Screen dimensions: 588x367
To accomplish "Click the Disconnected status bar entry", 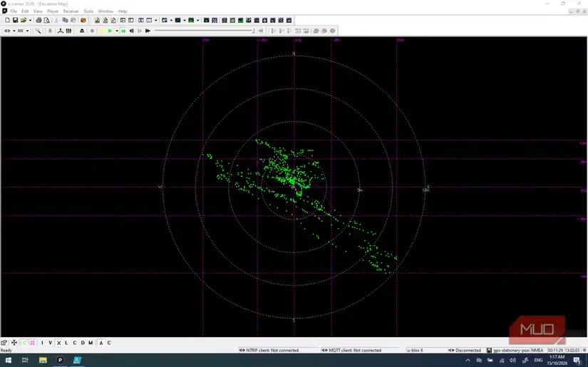I will [x=465, y=350].
